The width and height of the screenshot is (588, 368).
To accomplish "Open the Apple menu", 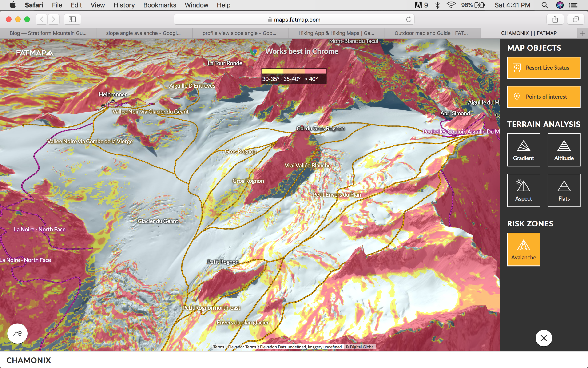I will click(12, 5).
